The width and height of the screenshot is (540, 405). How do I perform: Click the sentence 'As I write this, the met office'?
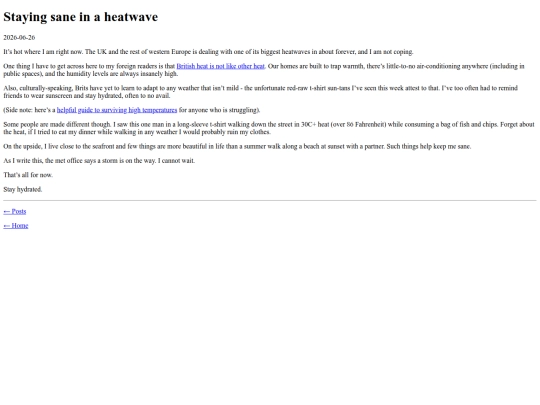coord(99,160)
